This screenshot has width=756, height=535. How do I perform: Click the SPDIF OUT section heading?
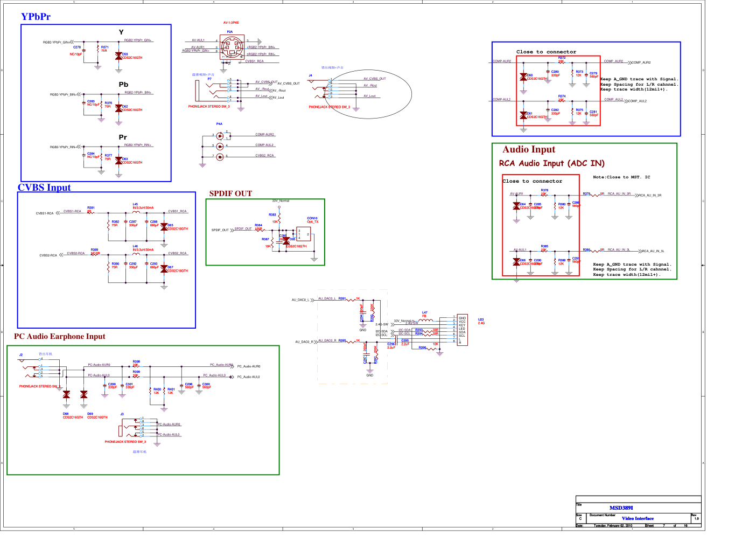click(230, 193)
